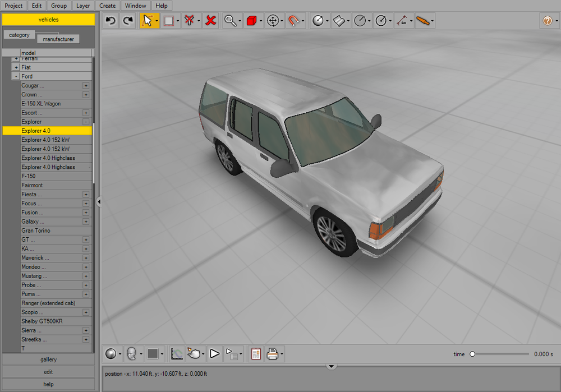The image size is (561, 392).
Task: Open the Project menu
Action: [13, 5]
